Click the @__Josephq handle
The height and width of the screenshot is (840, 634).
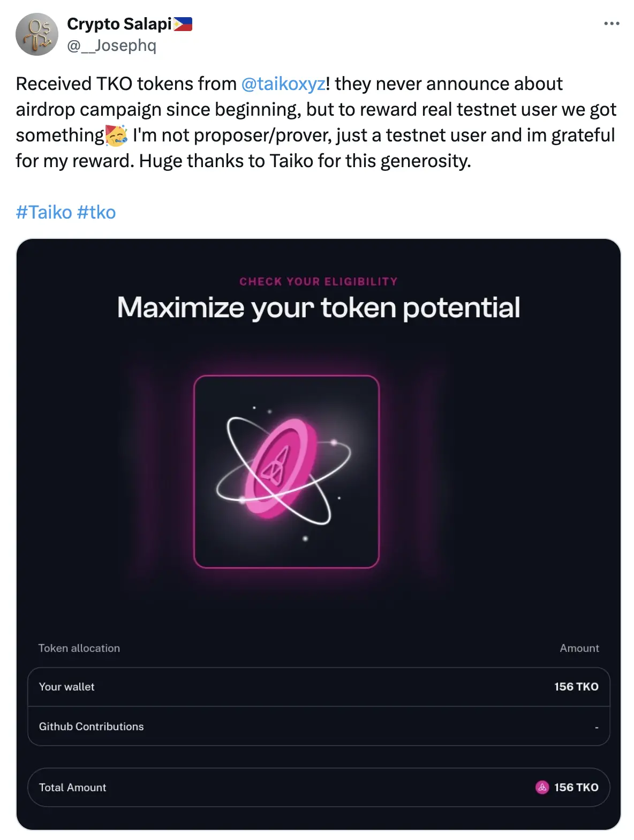[x=111, y=46]
